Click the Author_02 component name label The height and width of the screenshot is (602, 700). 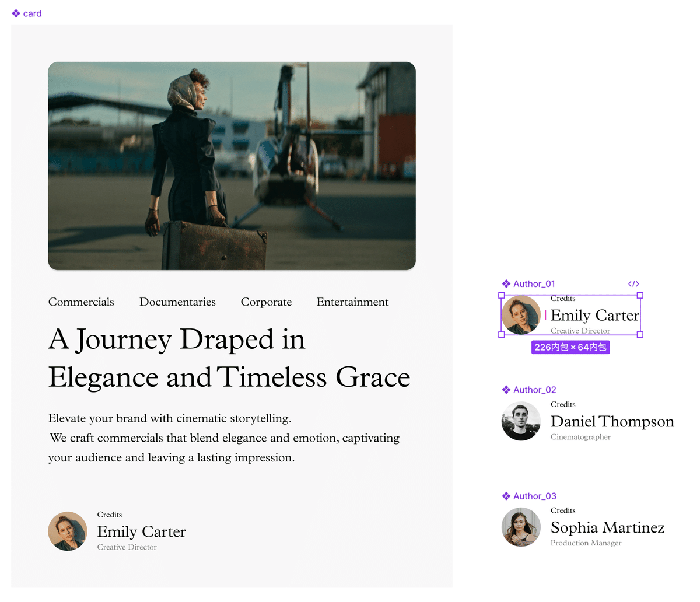[535, 390]
